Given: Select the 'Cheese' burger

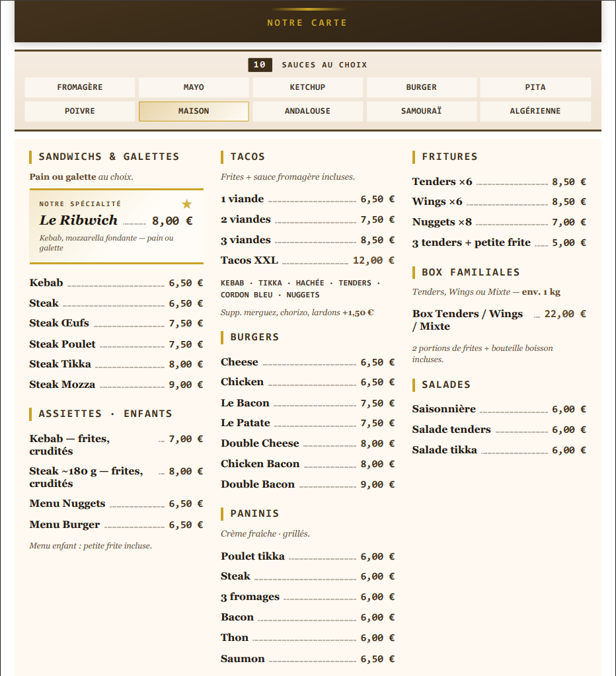Looking at the screenshot, I should tap(308, 362).
